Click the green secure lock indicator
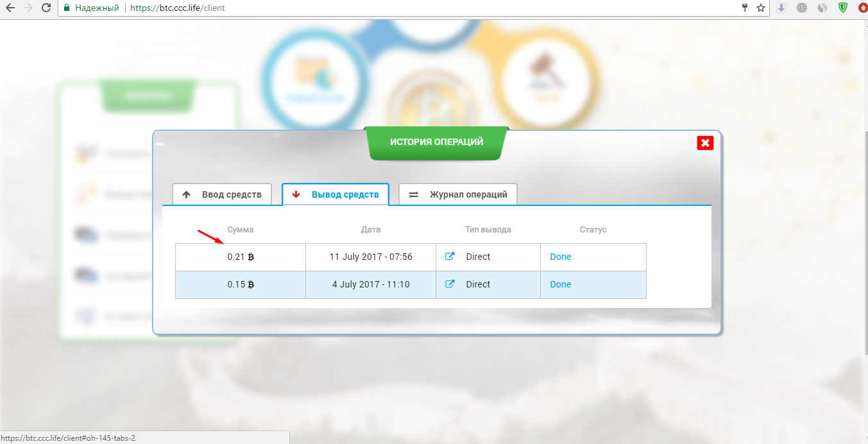This screenshot has width=868, height=444. 67,8
